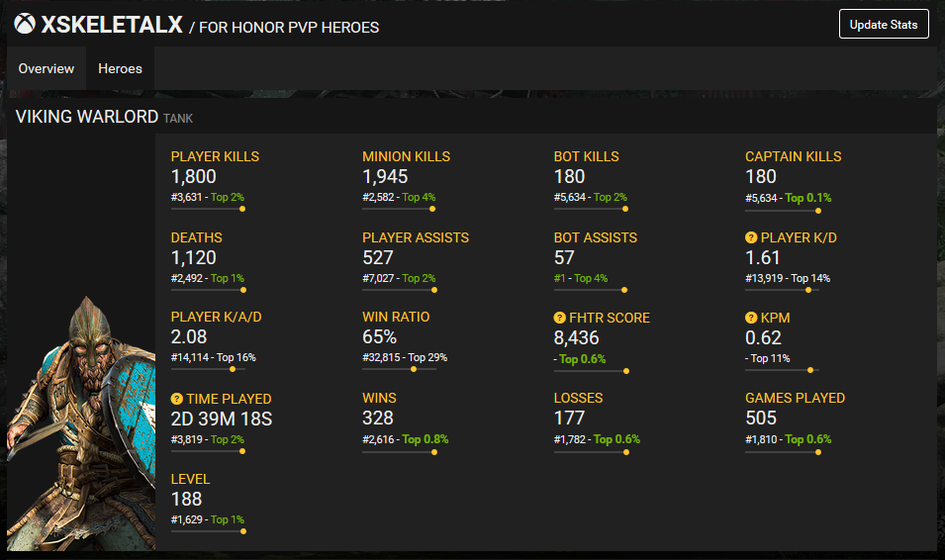
Task: Click the 1.61 player K/D value
Action: click(x=762, y=258)
